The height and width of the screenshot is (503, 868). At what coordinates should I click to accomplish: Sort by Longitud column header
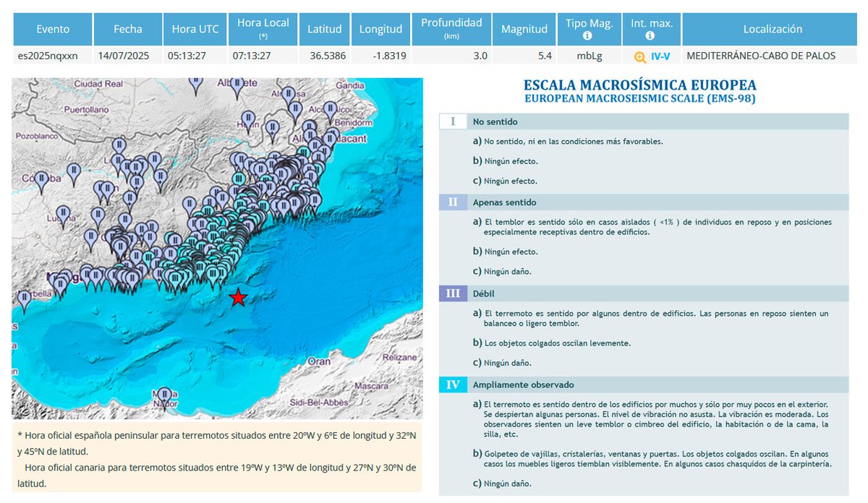[x=381, y=29]
